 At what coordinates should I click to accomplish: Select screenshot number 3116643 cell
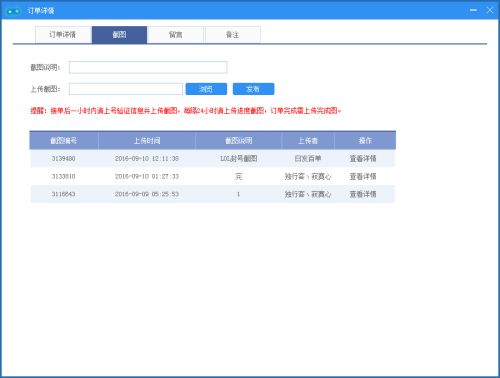63,194
